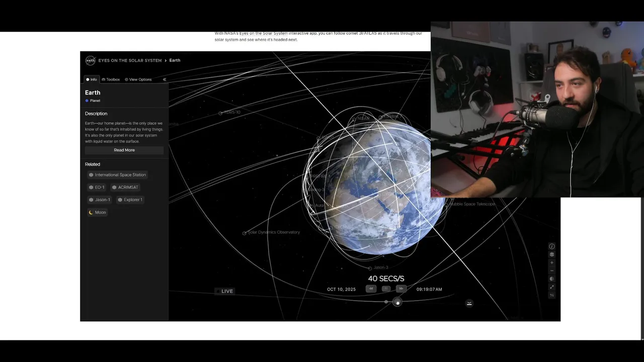This screenshot has height=362, width=644.
Task: Open the settings sliders icon
Action: click(x=551, y=295)
